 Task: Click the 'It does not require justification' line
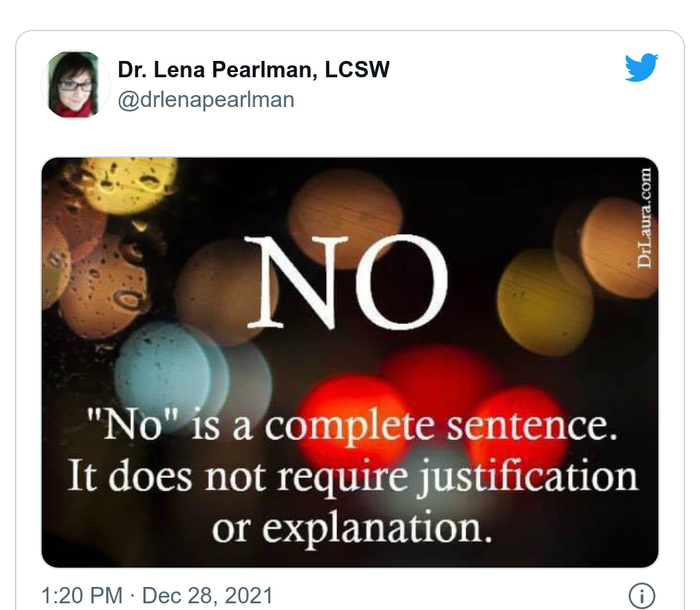[x=353, y=477]
